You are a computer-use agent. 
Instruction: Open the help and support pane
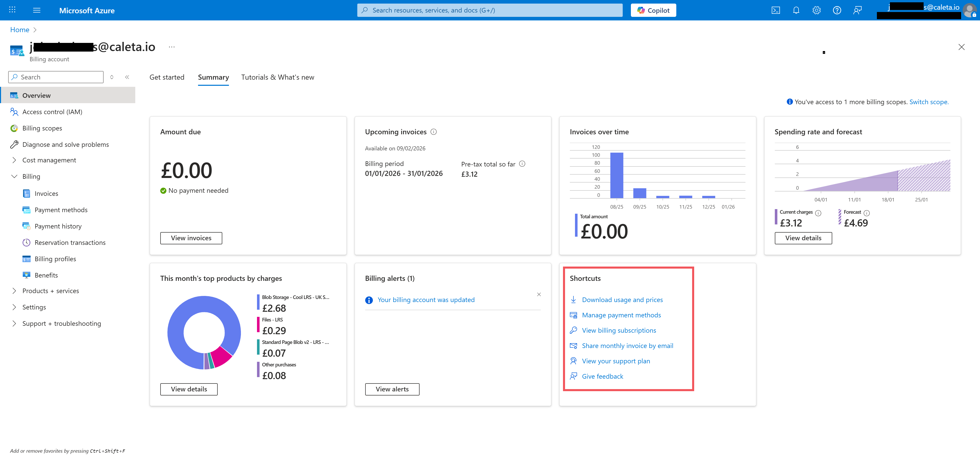837,10
